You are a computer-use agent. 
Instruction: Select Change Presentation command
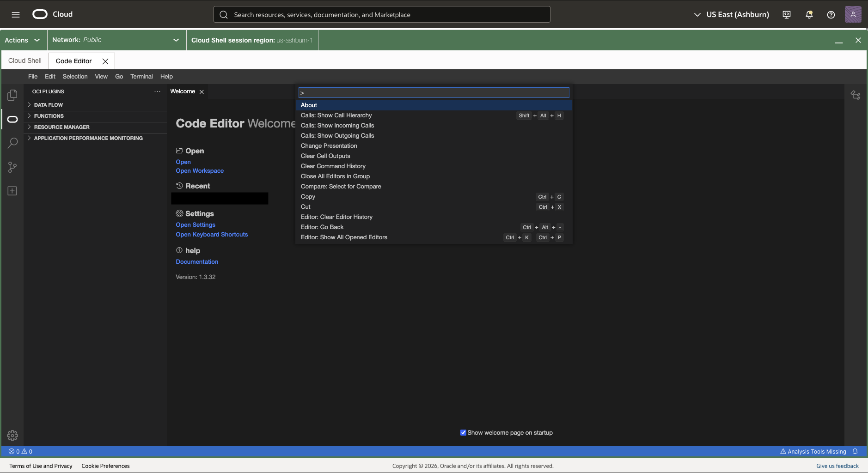pyautogui.click(x=434, y=146)
